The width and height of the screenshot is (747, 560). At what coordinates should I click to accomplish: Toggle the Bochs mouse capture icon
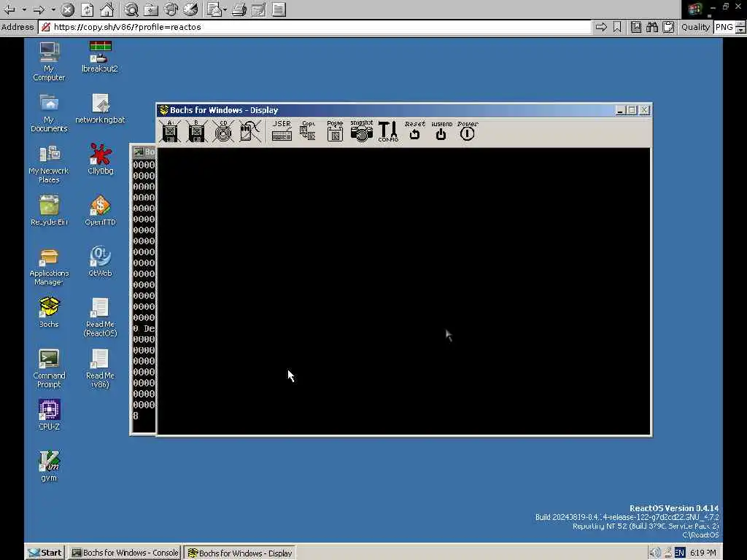click(x=249, y=131)
